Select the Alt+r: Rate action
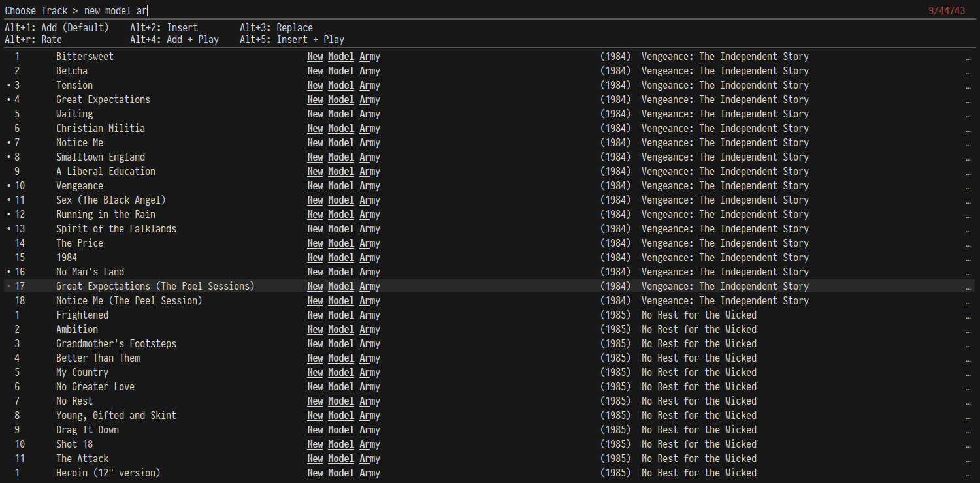Viewport: 980px width, 483px height. click(x=33, y=39)
